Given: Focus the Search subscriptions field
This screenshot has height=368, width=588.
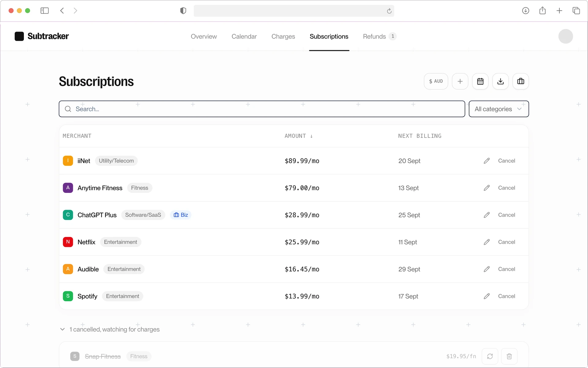Looking at the screenshot, I should coord(262,109).
